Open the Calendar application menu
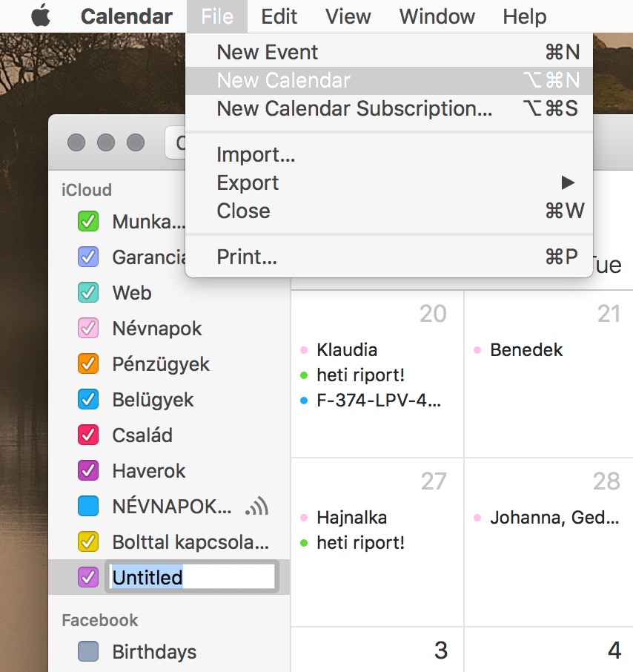This screenshot has height=672, width=633. click(x=127, y=16)
